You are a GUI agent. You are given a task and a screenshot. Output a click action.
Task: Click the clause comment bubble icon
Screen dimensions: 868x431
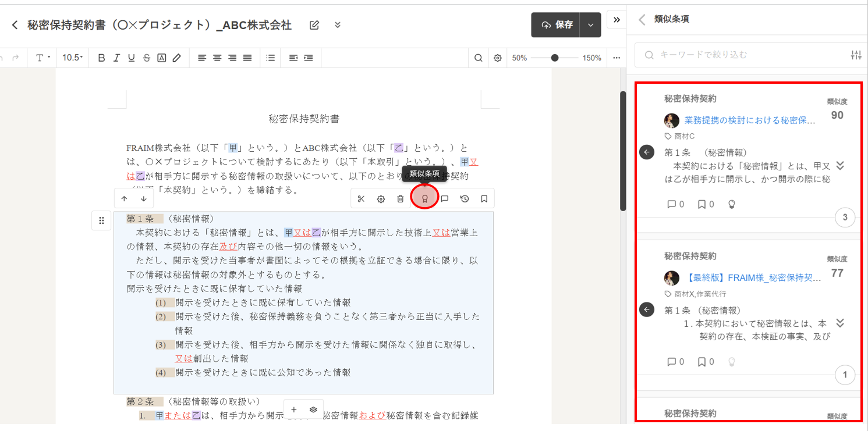(x=445, y=199)
